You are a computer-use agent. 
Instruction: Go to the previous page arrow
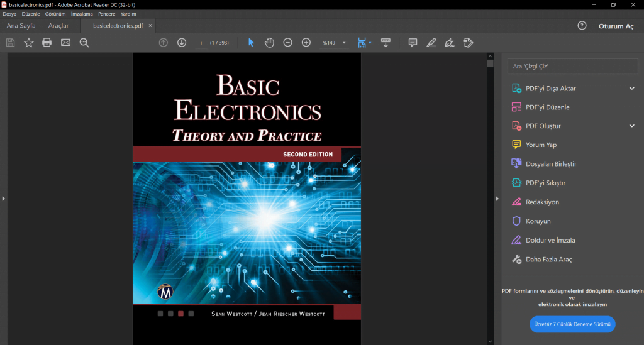point(164,43)
